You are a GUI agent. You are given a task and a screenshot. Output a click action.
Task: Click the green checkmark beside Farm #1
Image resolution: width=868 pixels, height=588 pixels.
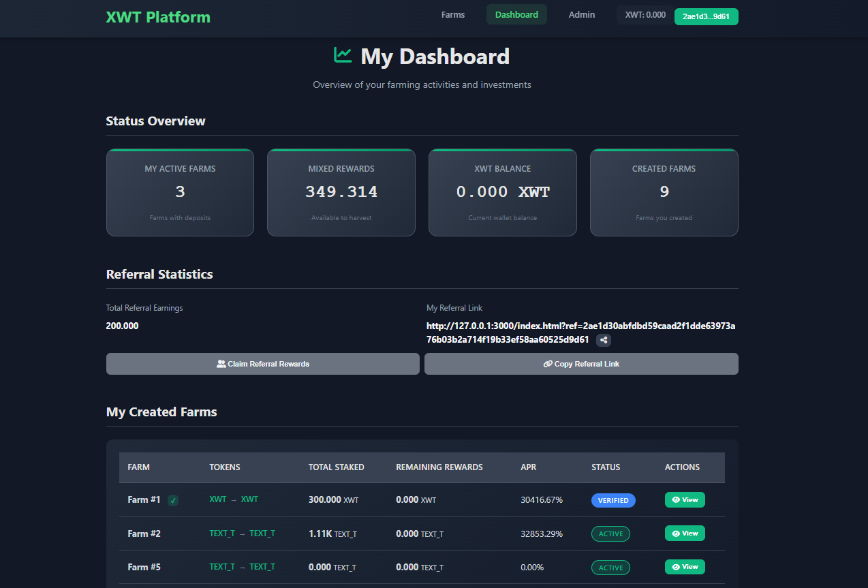tap(172, 500)
